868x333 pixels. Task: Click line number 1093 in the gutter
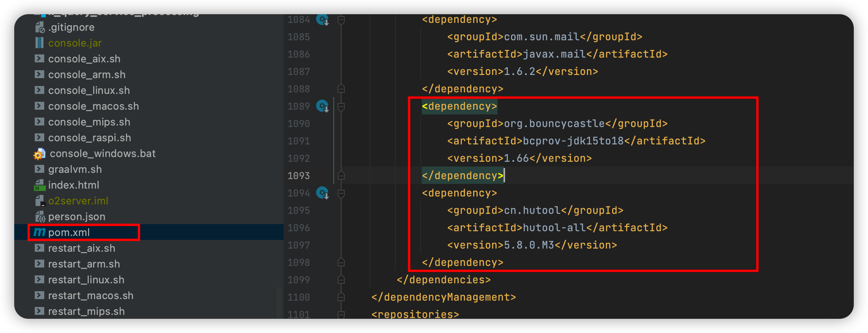coord(299,176)
